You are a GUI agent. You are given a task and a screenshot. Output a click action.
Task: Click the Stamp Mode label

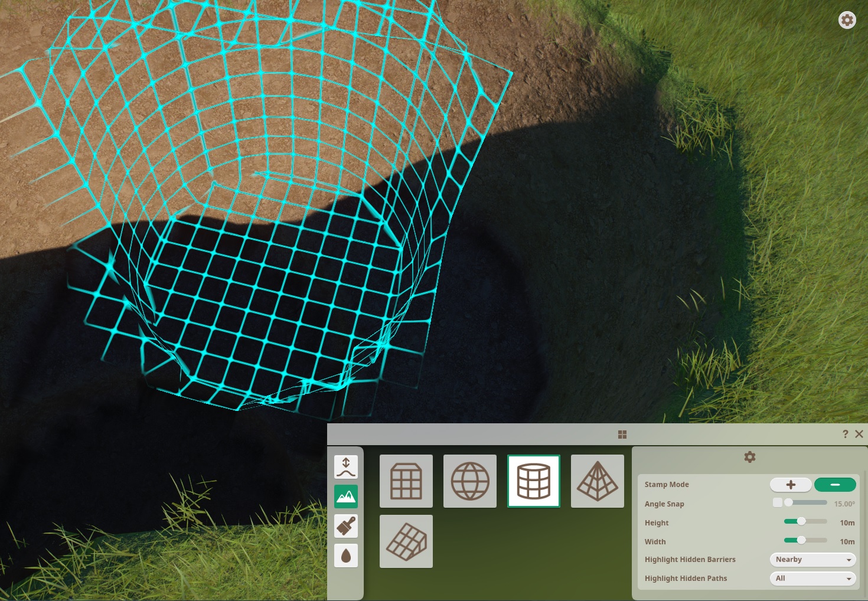click(x=667, y=485)
